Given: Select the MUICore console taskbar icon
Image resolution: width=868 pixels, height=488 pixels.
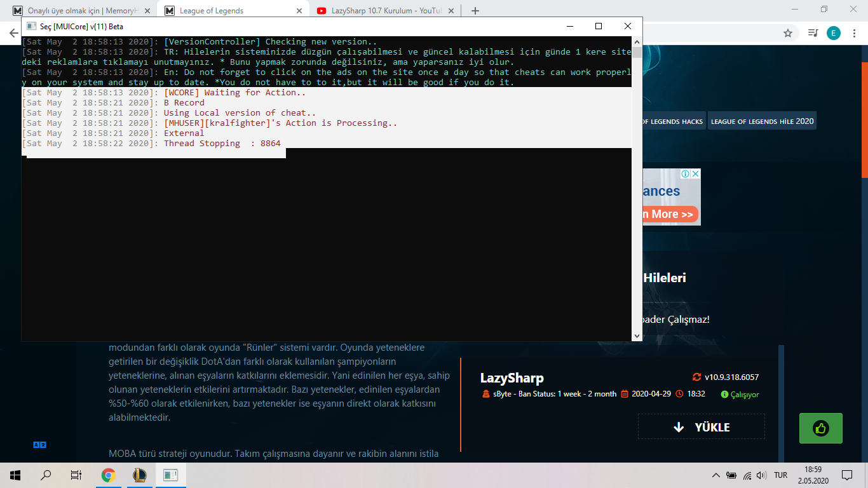Looking at the screenshot, I should pos(170,475).
